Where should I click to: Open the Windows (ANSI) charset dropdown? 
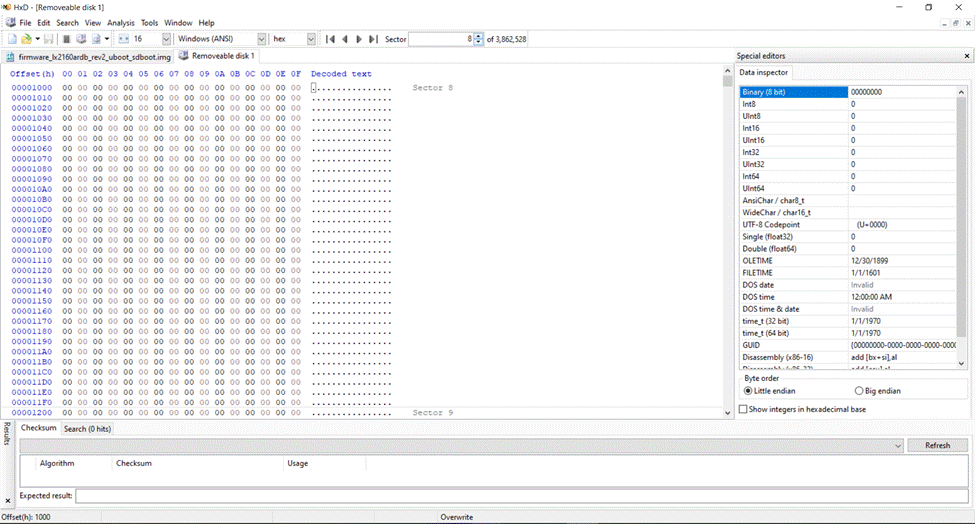click(x=261, y=39)
